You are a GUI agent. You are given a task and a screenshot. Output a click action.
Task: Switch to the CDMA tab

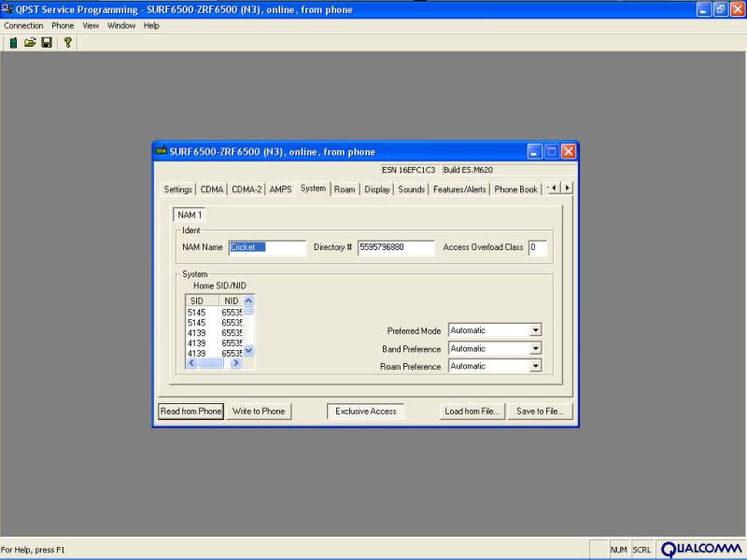pyautogui.click(x=212, y=189)
